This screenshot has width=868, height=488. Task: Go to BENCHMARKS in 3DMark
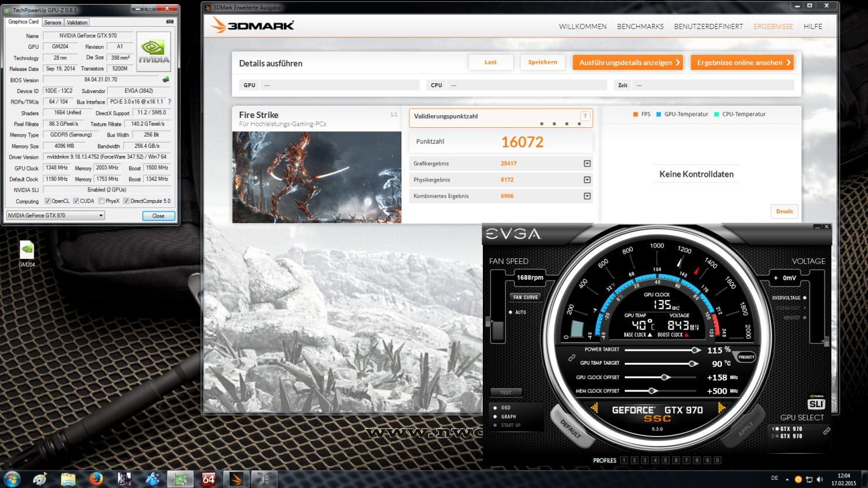[x=640, y=26]
